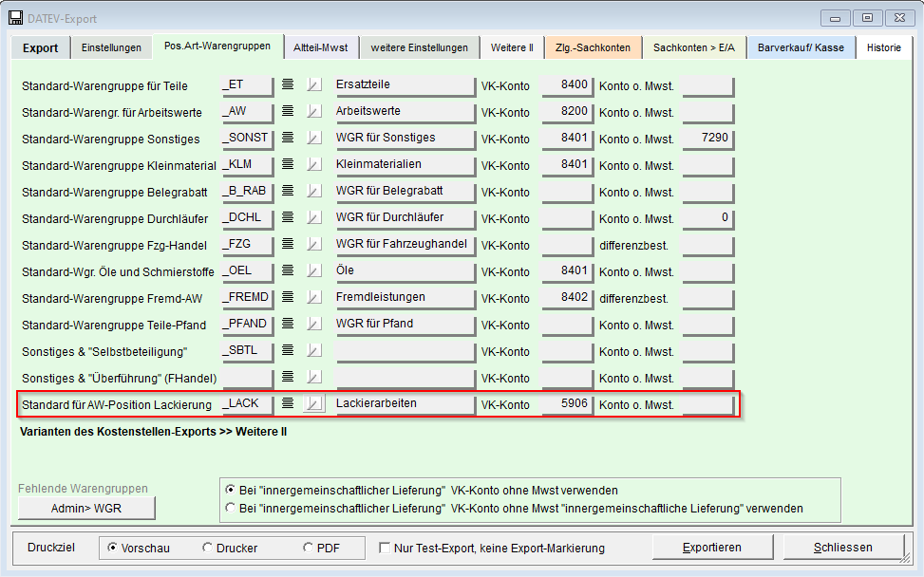Open list icon in Arbeitswerte _AW row
Screen dimensions: 924x577
click(x=288, y=111)
